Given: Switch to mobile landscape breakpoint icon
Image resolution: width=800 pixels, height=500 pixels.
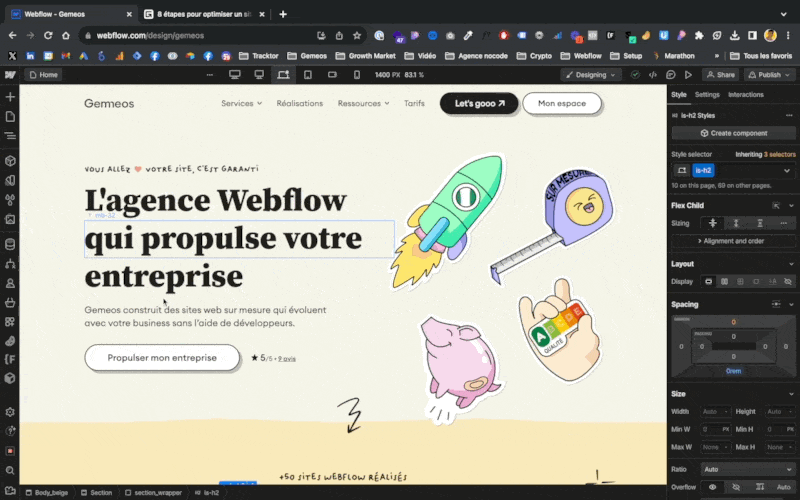Looking at the screenshot, I should [x=332, y=75].
